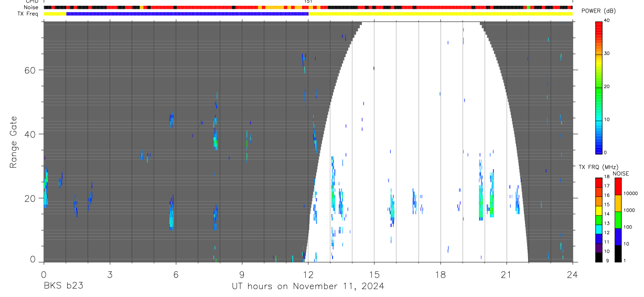644x297 pixels.
Task: Click the 11 label on TX FRQ legend
Action: point(607,242)
